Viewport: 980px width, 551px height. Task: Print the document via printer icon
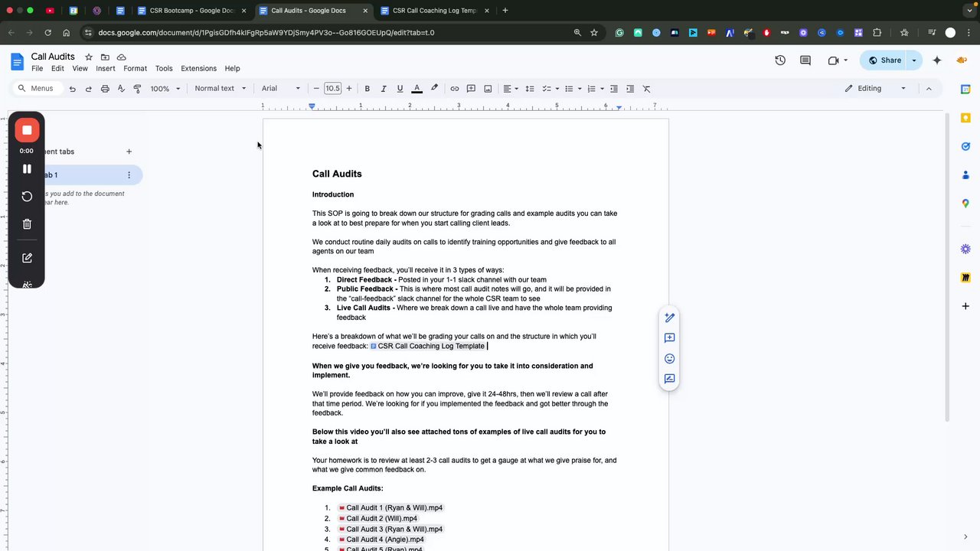tap(105, 89)
